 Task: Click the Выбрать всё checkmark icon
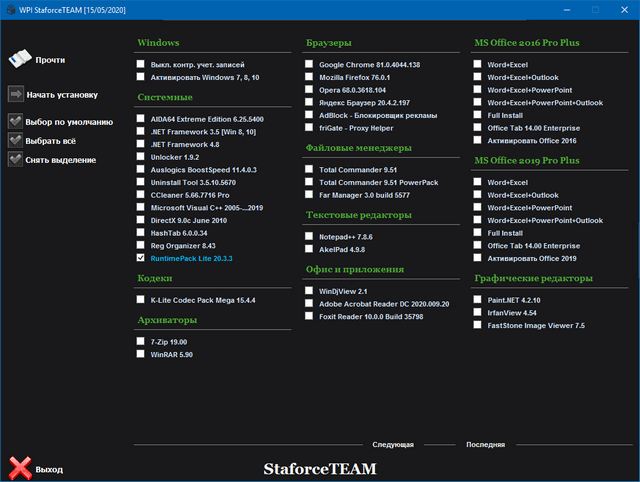(16, 140)
